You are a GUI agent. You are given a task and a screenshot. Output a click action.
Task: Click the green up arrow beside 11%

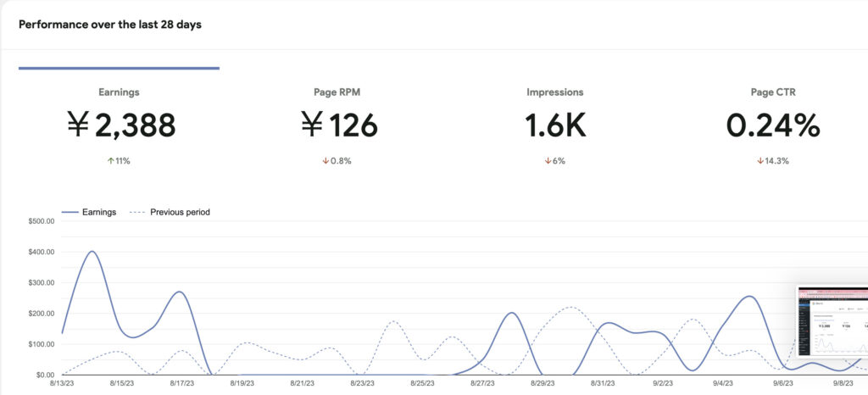[109, 161]
